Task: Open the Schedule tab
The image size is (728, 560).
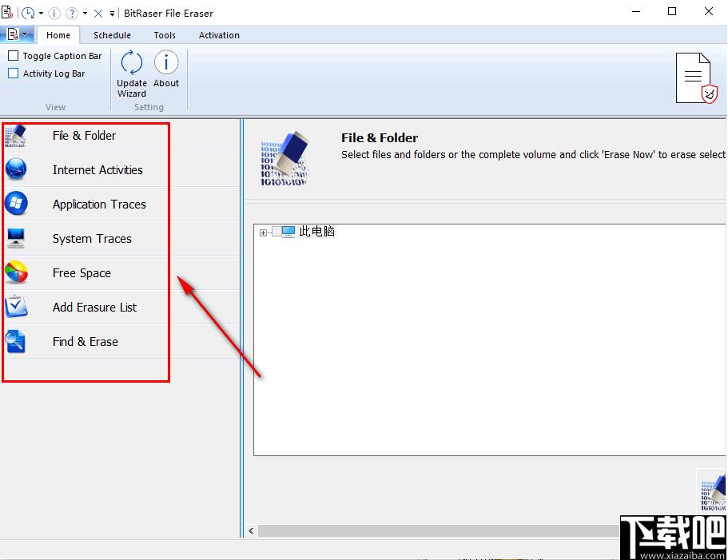Action: point(112,35)
